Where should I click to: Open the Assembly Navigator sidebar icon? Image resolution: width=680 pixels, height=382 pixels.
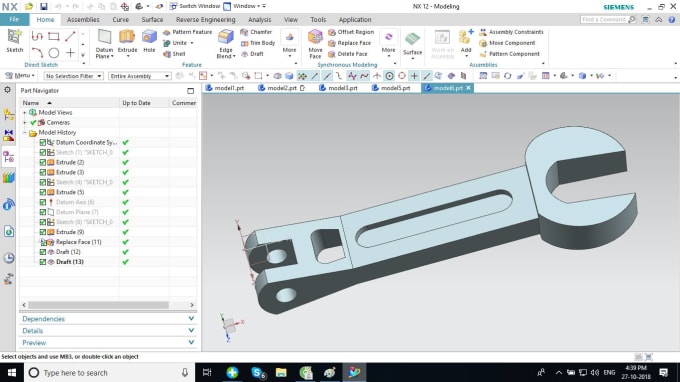pos(9,114)
